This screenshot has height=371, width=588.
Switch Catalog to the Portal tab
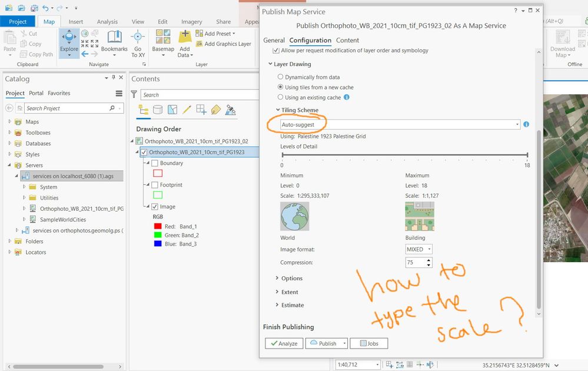[x=36, y=93]
